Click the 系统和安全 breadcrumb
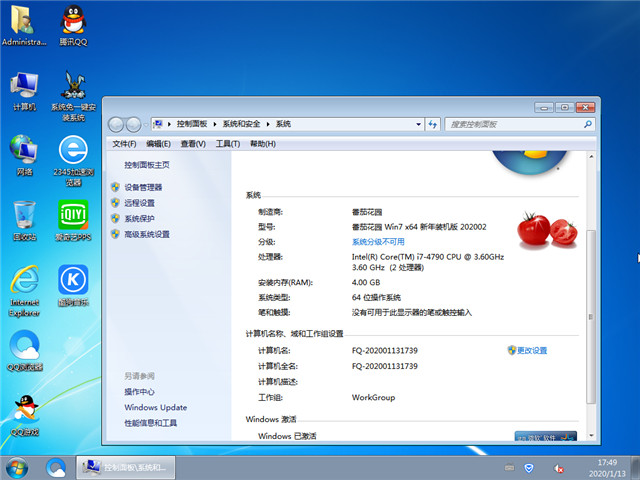640x480 pixels. pos(241,124)
